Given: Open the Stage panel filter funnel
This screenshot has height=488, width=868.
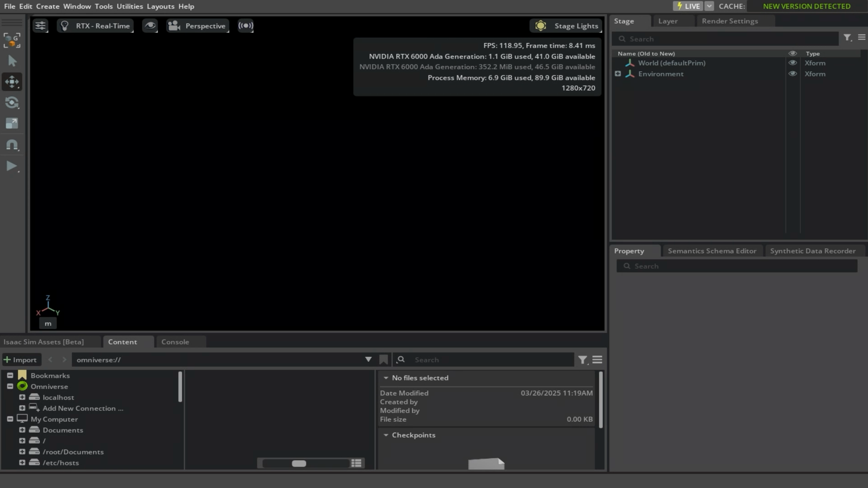Looking at the screenshot, I should (x=848, y=38).
